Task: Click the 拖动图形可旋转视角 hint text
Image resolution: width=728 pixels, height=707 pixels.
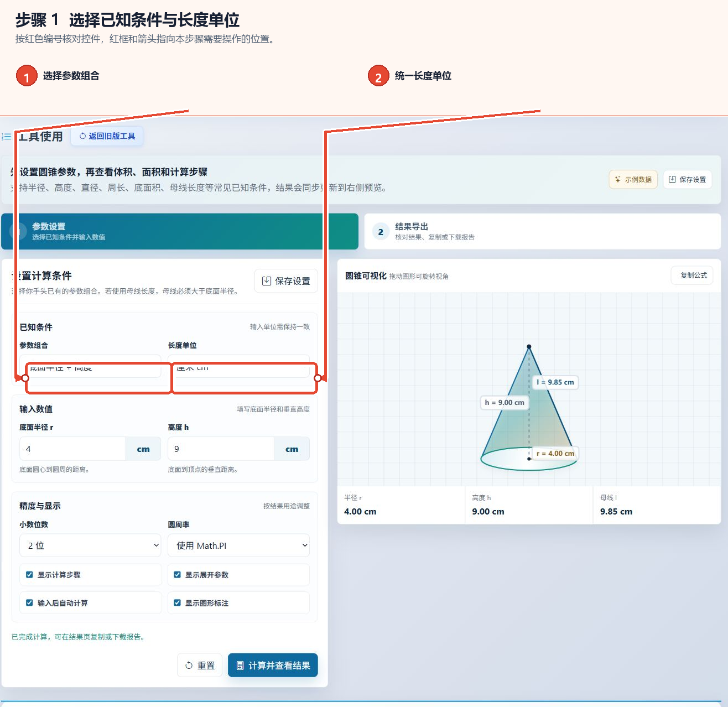Action: [x=419, y=277]
